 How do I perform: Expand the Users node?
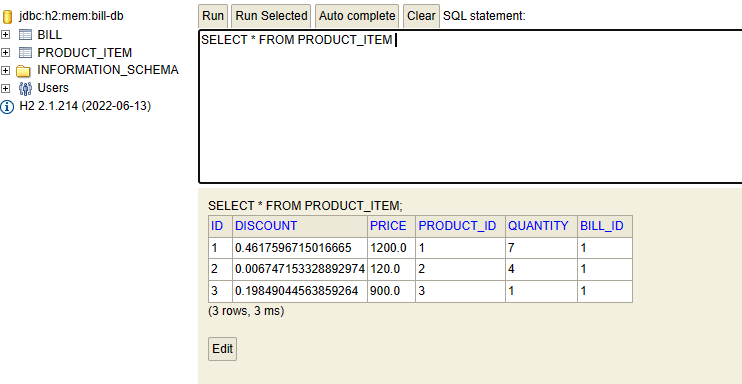(x=5, y=88)
